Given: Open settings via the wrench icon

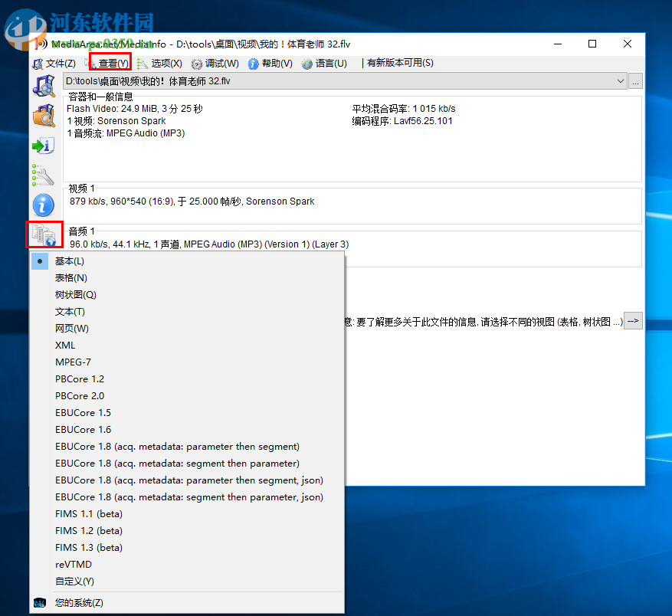Looking at the screenshot, I should pos(44,175).
